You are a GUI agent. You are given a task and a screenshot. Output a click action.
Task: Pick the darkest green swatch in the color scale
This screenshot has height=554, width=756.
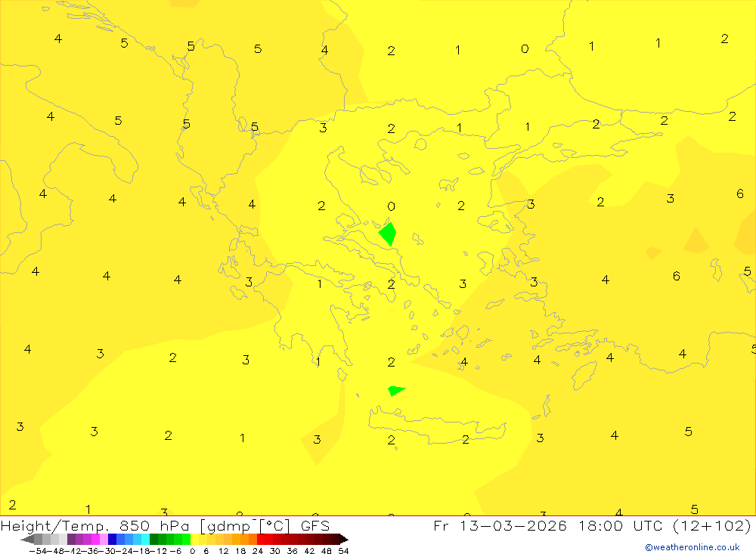(x=153, y=539)
